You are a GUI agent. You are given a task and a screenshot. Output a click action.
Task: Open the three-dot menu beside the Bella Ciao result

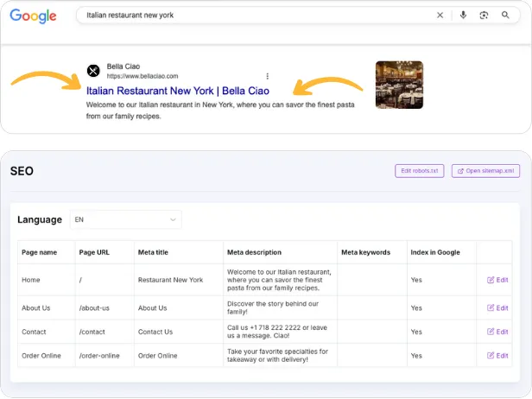coord(268,76)
